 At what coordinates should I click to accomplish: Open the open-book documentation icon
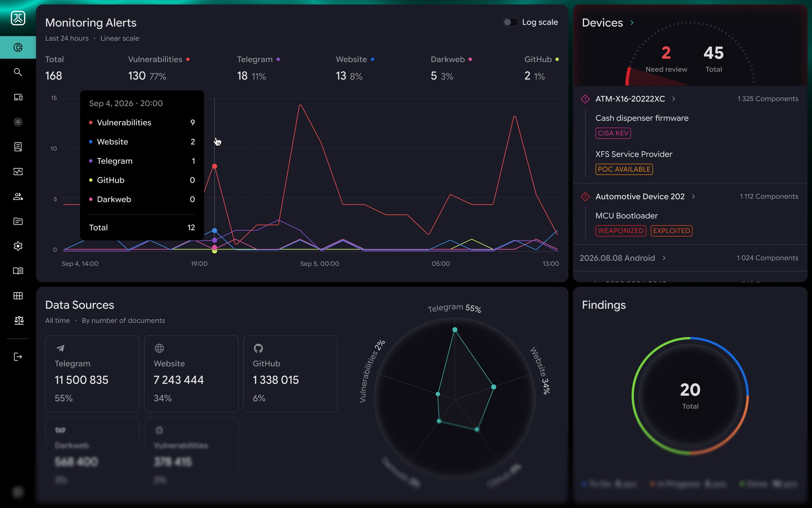point(18,271)
